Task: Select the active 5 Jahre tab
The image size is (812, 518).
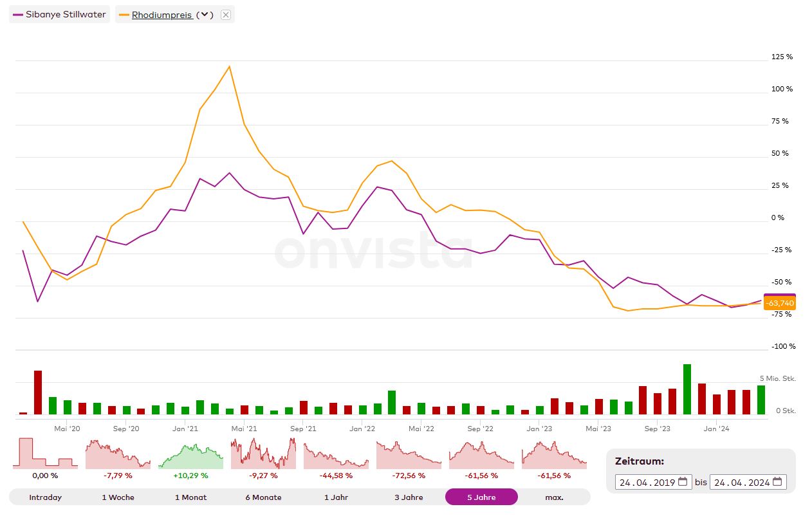Action: [x=481, y=497]
